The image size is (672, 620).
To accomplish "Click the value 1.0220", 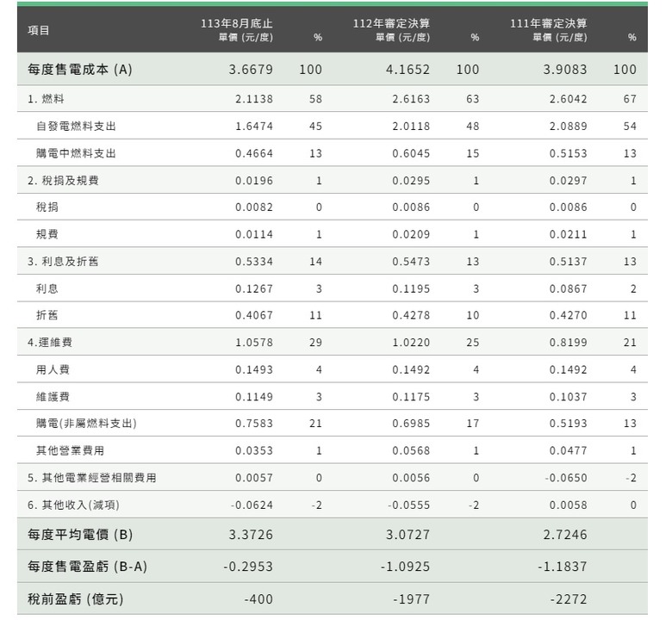I will [411, 343].
